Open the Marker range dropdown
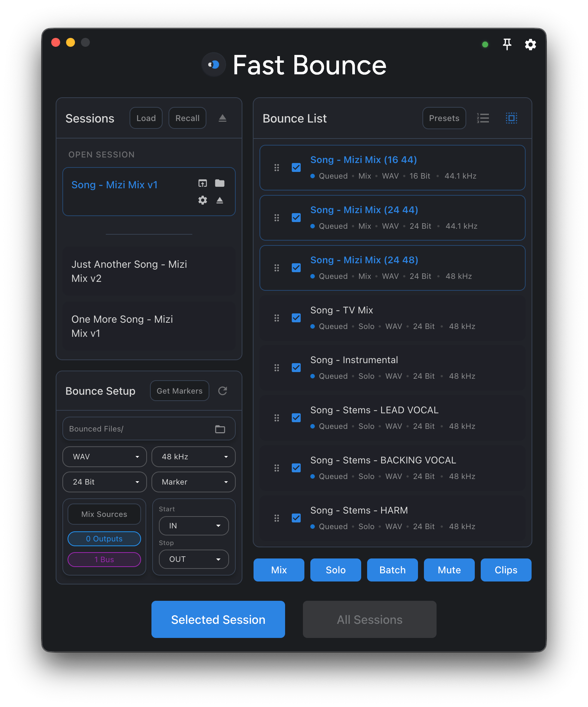The width and height of the screenshot is (588, 707). [x=193, y=482]
